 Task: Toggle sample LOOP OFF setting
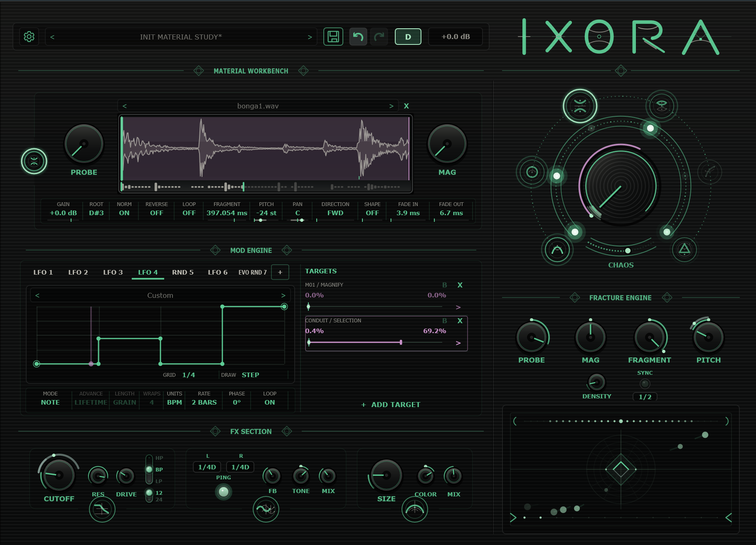tap(189, 209)
